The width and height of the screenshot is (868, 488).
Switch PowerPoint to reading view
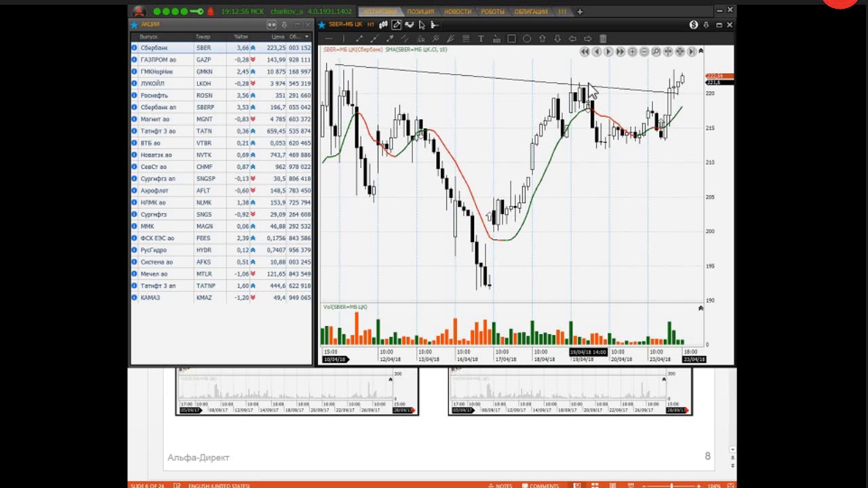click(x=613, y=485)
